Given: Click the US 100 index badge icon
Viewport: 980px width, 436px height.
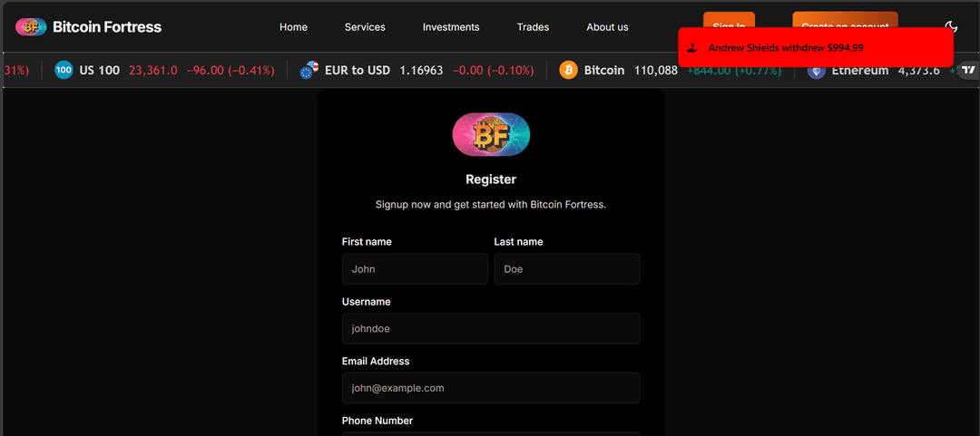Looking at the screenshot, I should tap(64, 70).
